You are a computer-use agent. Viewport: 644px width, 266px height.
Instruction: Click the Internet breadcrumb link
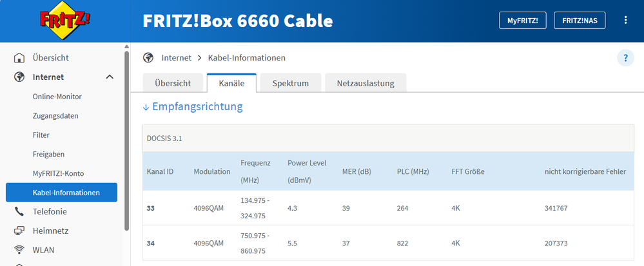coord(177,58)
